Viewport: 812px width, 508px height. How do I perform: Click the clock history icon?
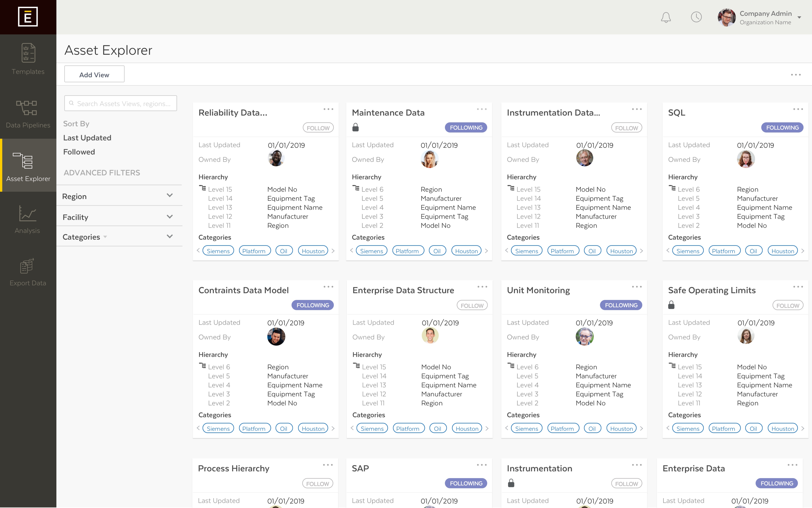click(x=696, y=17)
